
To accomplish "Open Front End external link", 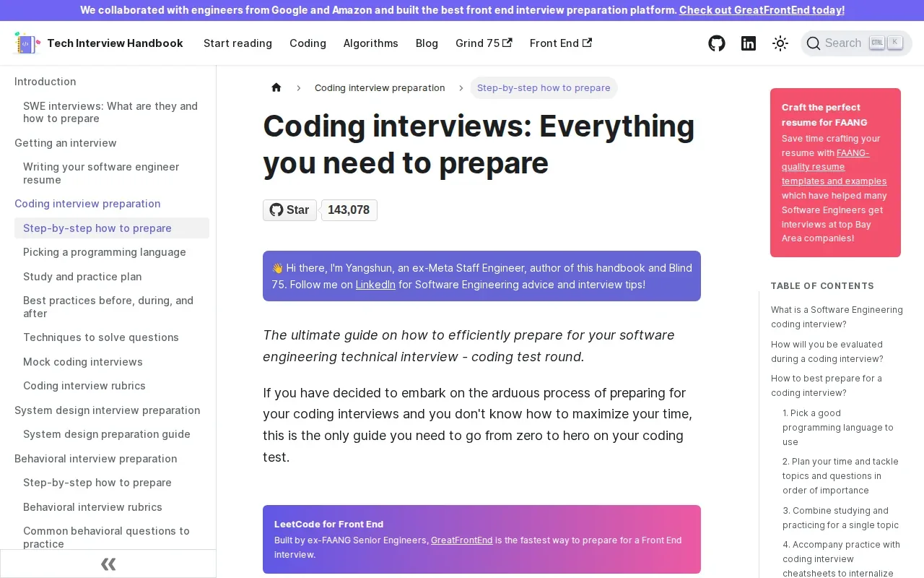I will tap(561, 43).
